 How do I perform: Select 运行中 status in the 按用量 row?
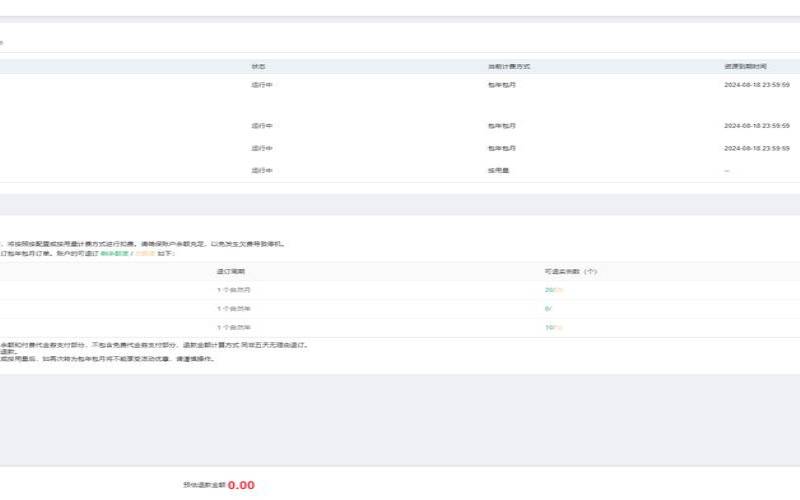(262, 170)
